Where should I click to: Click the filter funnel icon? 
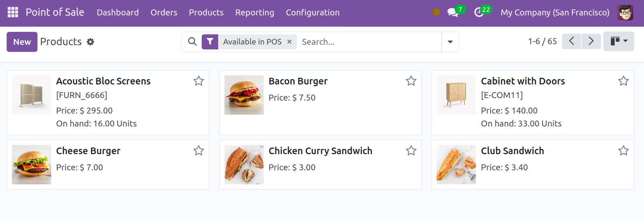tap(210, 42)
